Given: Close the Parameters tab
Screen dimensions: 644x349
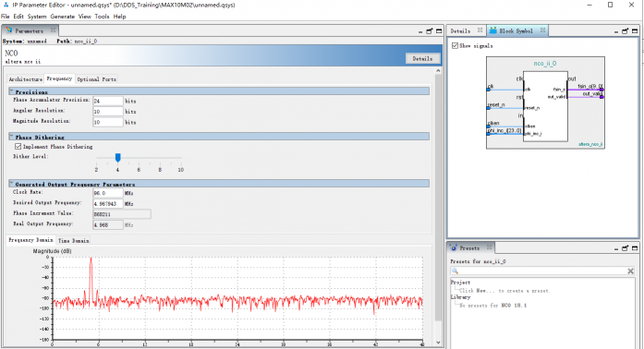Looking at the screenshot, I should click(53, 30).
